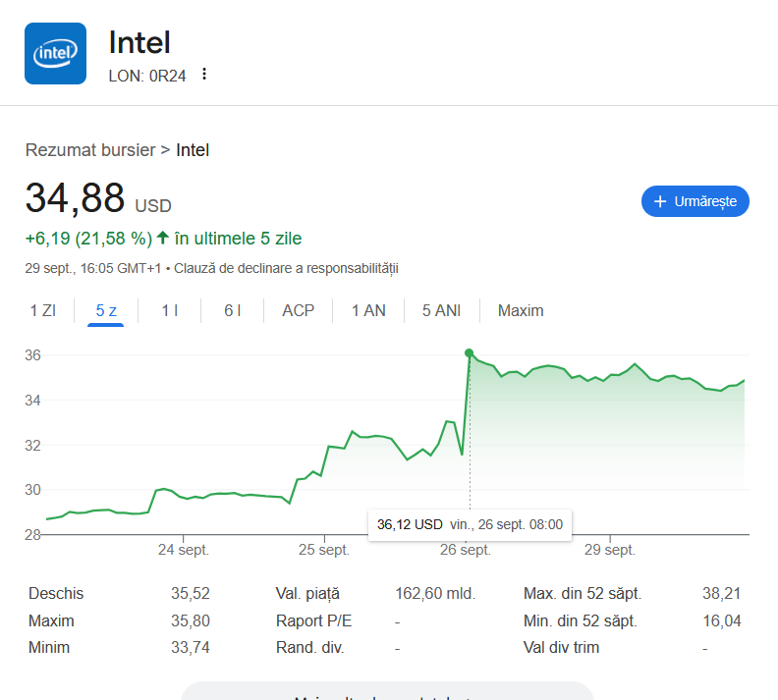
Task: Select the Maxim time range tab
Action: click(x=521, y=310)
